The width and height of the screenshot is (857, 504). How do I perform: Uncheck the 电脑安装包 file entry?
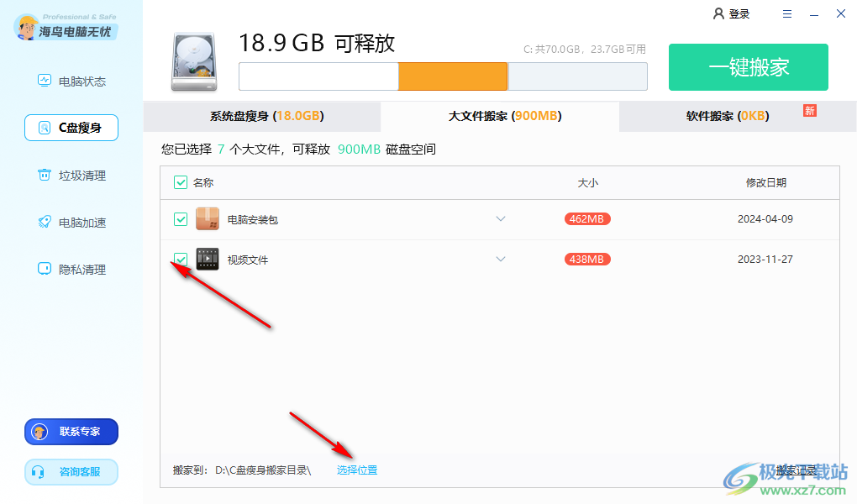[180, 219]
